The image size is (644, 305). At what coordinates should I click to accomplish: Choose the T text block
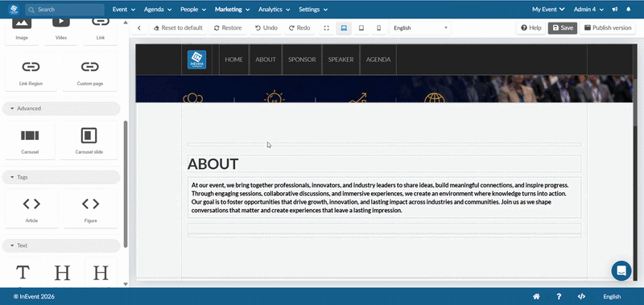point(23,272)
